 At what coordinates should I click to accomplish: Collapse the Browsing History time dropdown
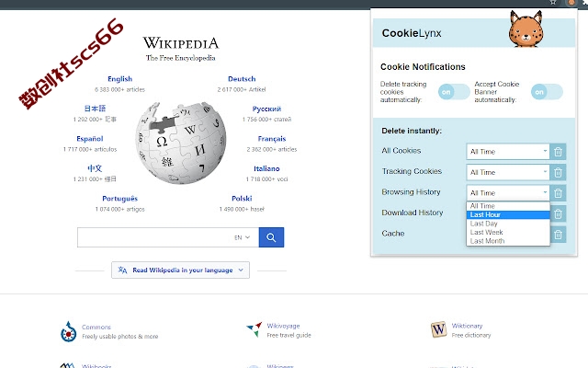508,193
